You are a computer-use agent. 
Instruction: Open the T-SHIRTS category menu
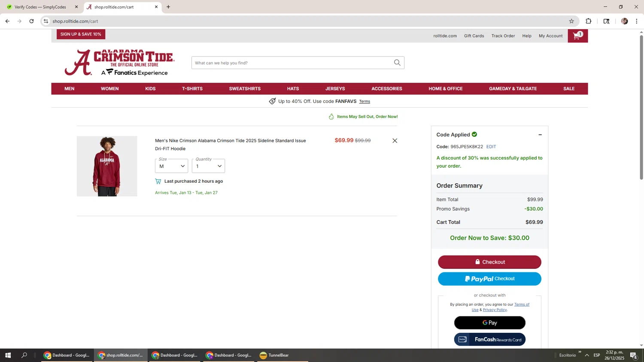coord(192,89)
